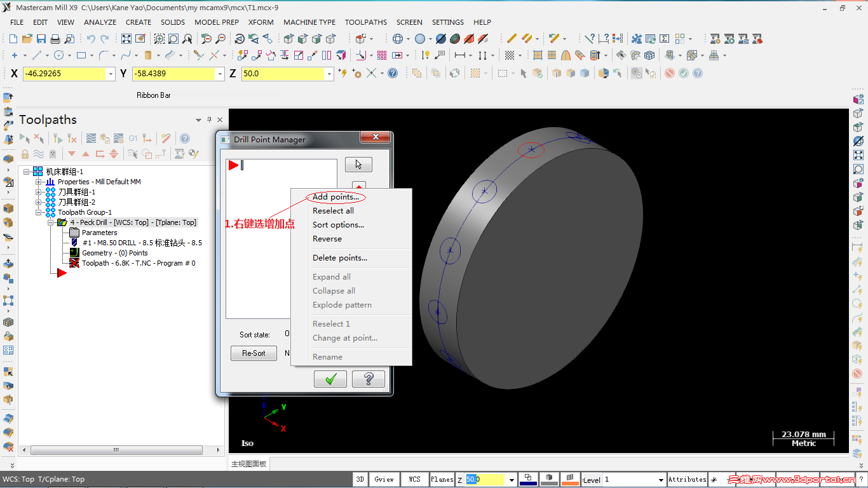Viewport: 868px width, 488px height.
Task: Click the select arrow button in Drill Point Manager
Action: pyautogui.click(x=358, y=165)
